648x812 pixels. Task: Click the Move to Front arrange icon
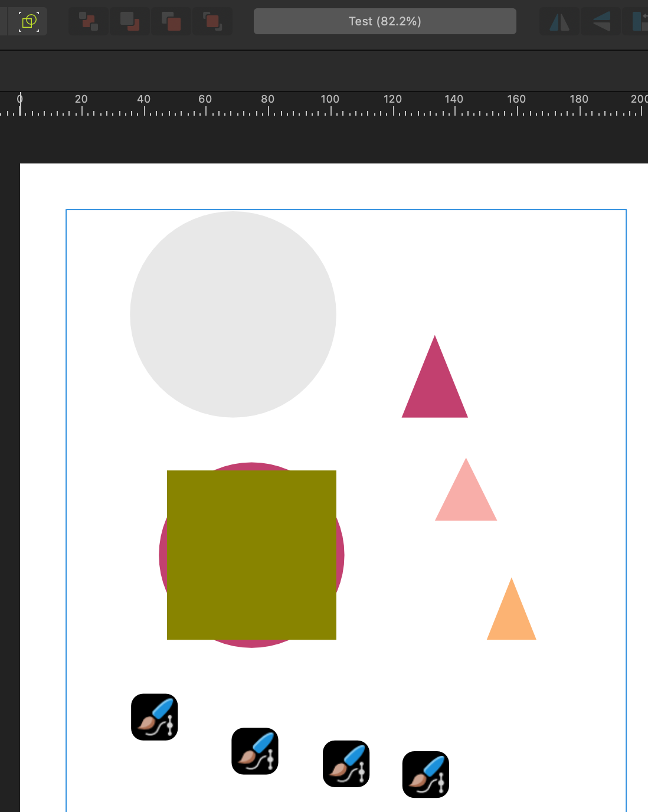[212, 22]
